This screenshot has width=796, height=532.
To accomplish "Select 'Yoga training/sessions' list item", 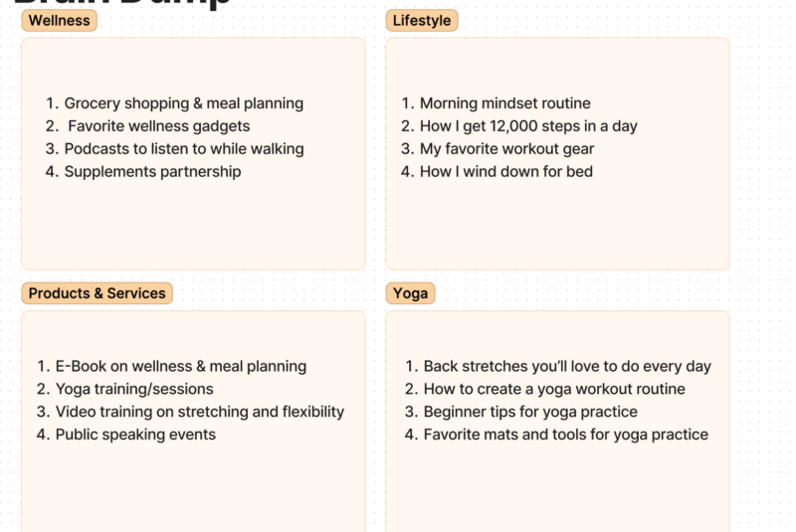I will click(x=134, y=389).
